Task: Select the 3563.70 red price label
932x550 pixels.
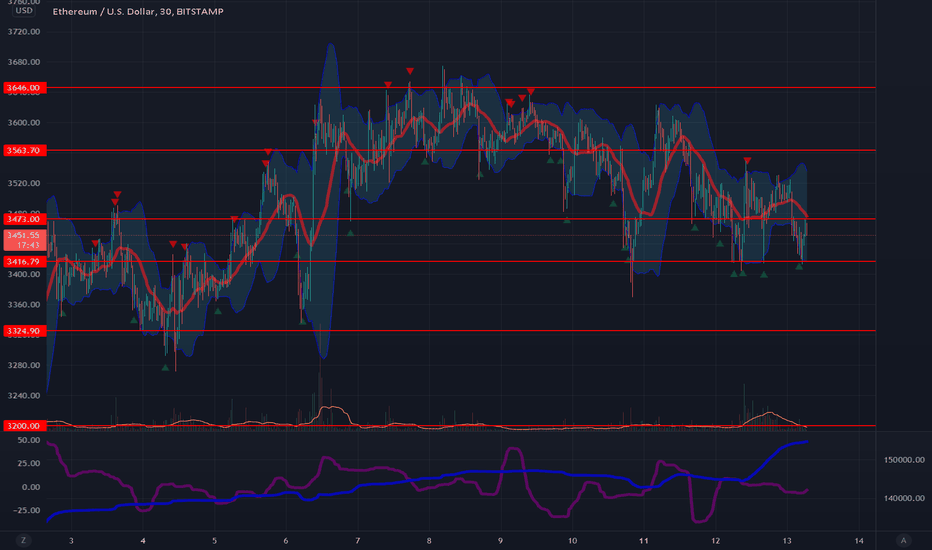Action: [24, 150]
